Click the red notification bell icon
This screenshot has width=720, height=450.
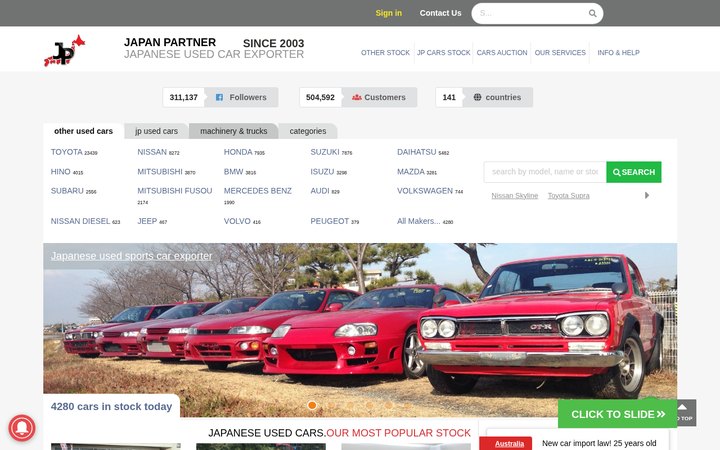click(x=22, y=428)
